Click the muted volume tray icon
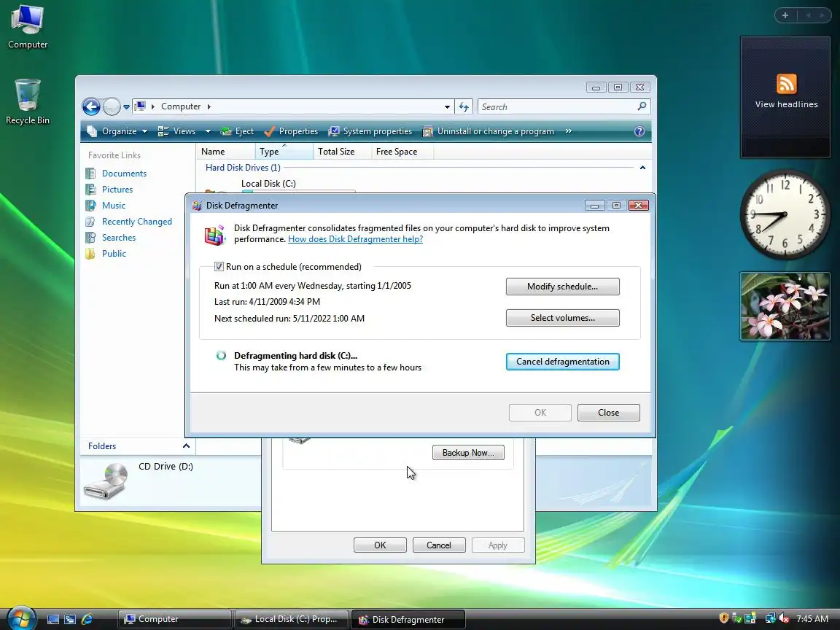This screenshot has width=840, height=630. [x=784, y=618]
